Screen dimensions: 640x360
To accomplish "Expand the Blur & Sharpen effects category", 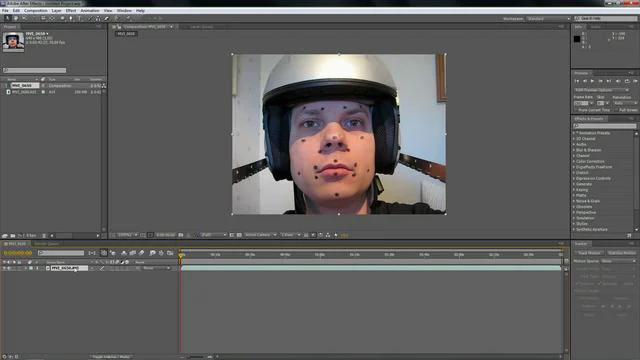I will point(574,150).
